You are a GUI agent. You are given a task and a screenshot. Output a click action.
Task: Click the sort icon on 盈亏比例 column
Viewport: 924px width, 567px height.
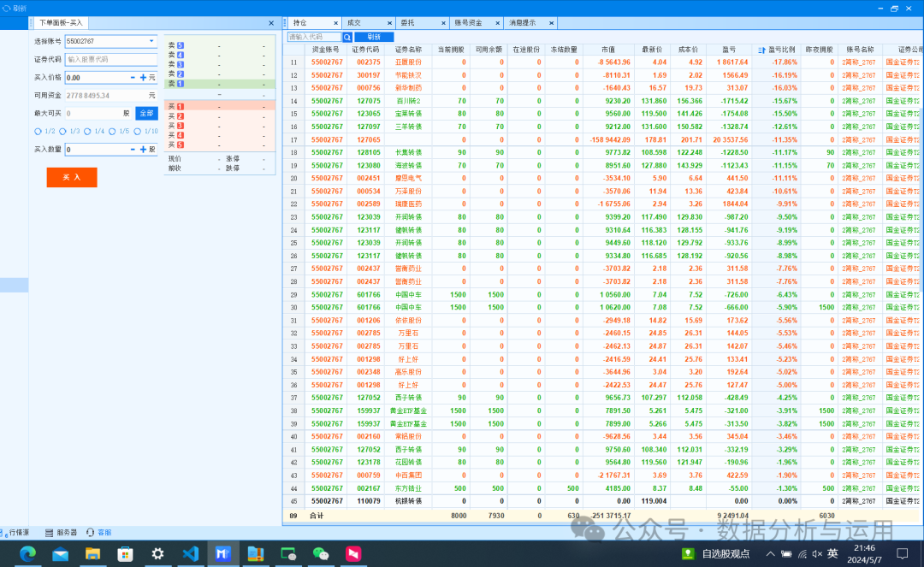click(x=761, y=50)
